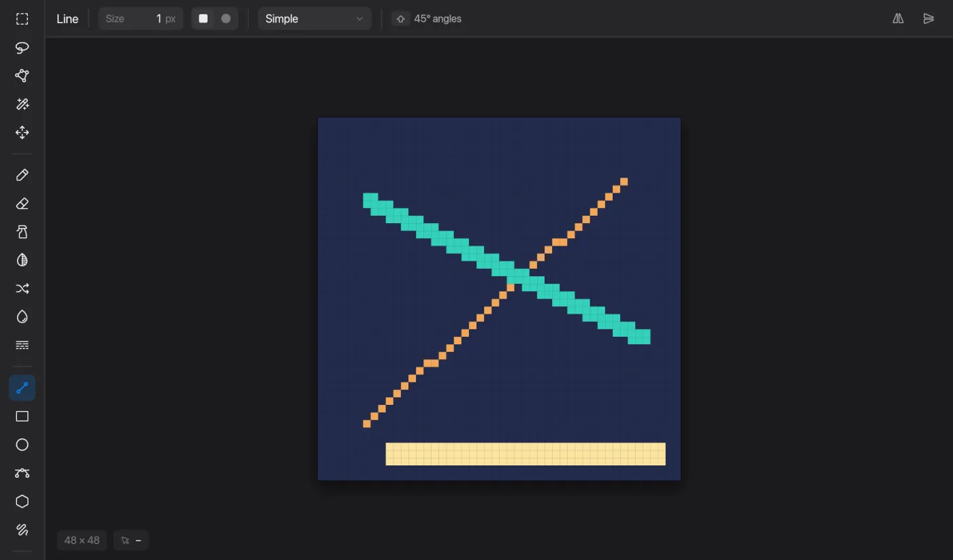Screen dimensions: 953x560
Task: Select the Move tool
Action: 22,133
